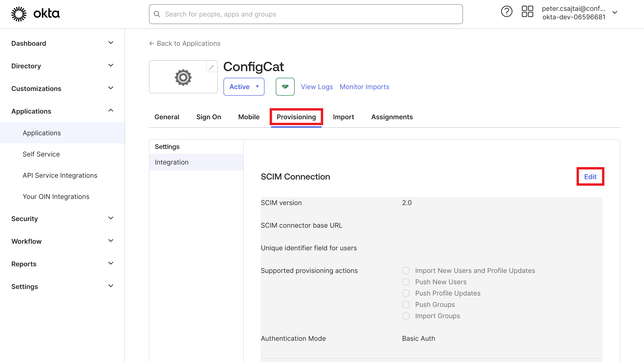
Task: Open help via the question mark icon
Action: (x=507, y=11)
